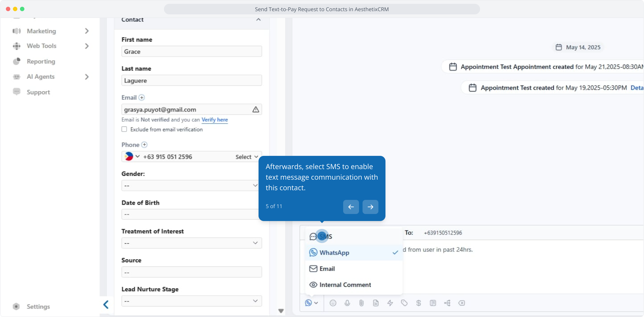Click the microphone voice note icon

[347, 303]
